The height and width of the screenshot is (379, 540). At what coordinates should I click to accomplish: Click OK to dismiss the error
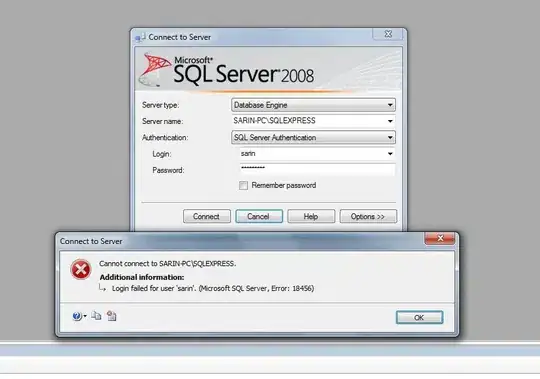419,317
